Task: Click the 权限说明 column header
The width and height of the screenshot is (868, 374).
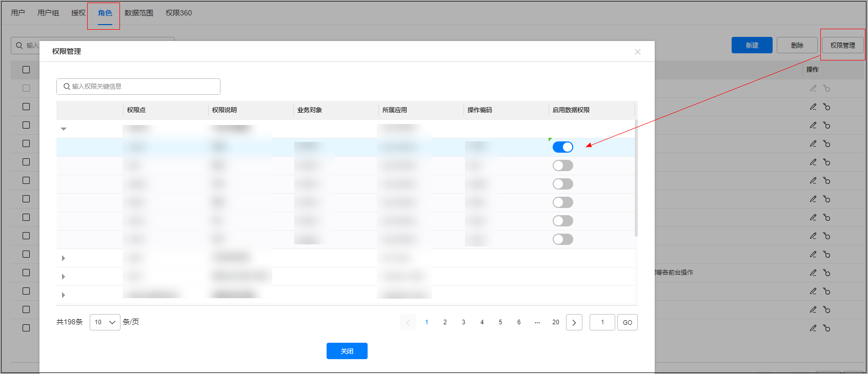Action: pyautogui.click(x=225, y=110)
